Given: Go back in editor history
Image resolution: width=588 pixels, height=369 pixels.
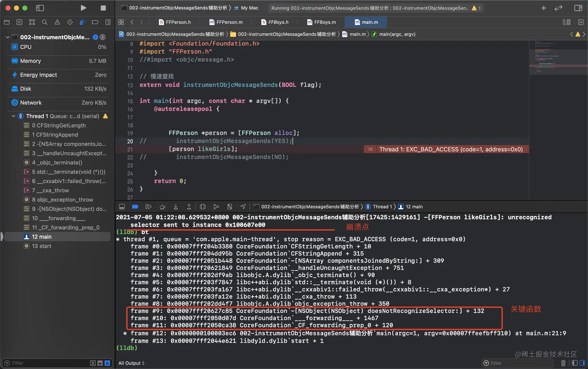Looking at the screenshot, I should [x=132, y=22].
